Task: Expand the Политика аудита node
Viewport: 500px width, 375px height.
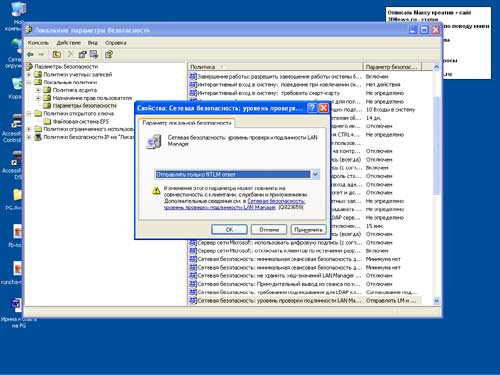Action: tap(38, 90)
